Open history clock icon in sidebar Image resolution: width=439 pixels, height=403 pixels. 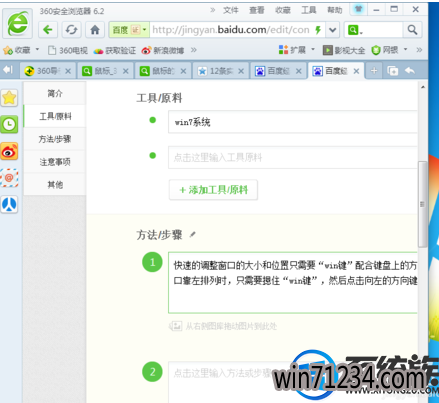[9, 125]
